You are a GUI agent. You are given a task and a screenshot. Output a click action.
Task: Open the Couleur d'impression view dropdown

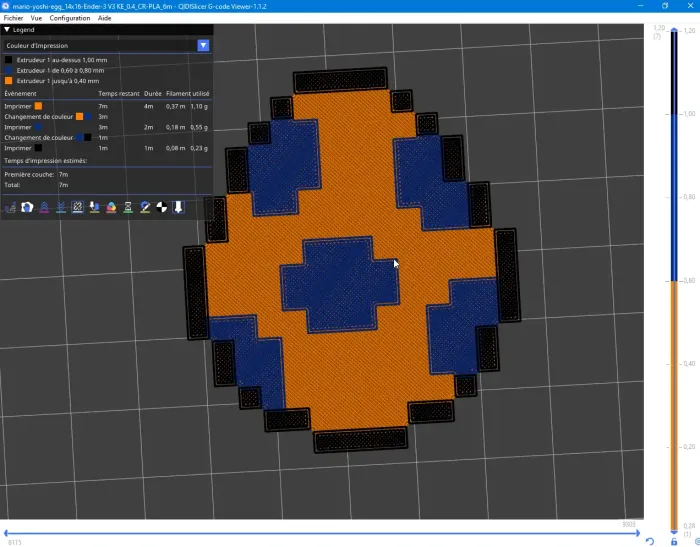click(203, 46)
